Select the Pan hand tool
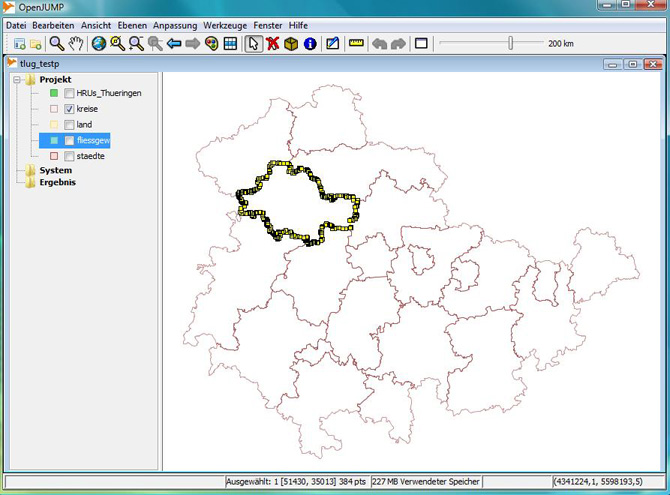The height and width of the screenshot is (495, 670). click(75, 44)
